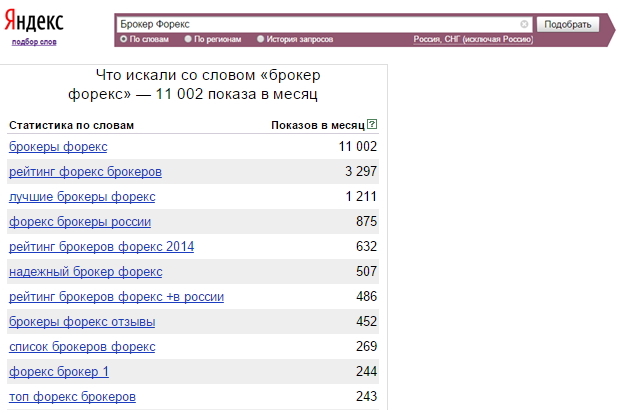This screenshot has height=414, width=618.
Task: Select the История запросов radio button
Action: coord(261,39)
